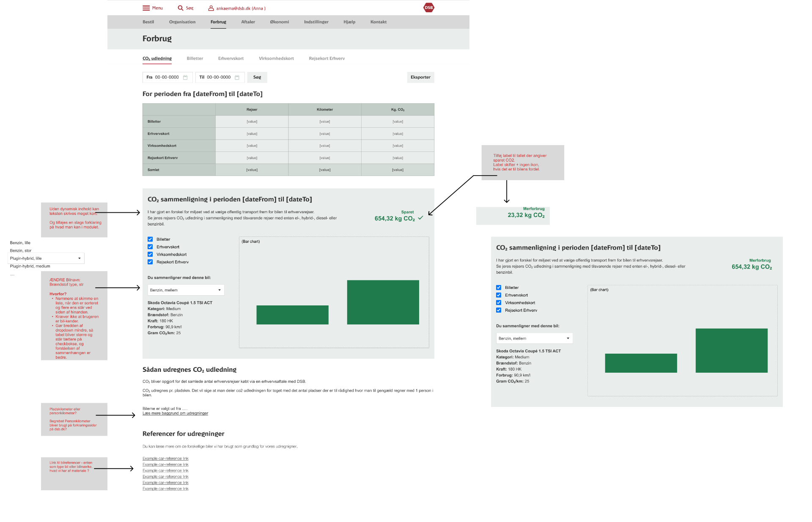The image size is (812, 522).
Task: Toggle the Billetter checkbox in main panel
Action: coord(150,239)
